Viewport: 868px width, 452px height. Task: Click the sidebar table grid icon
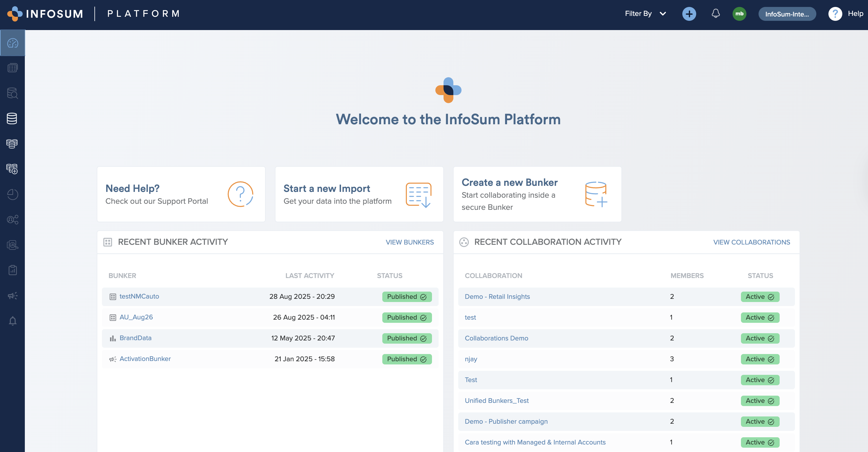tap(12, 68)
